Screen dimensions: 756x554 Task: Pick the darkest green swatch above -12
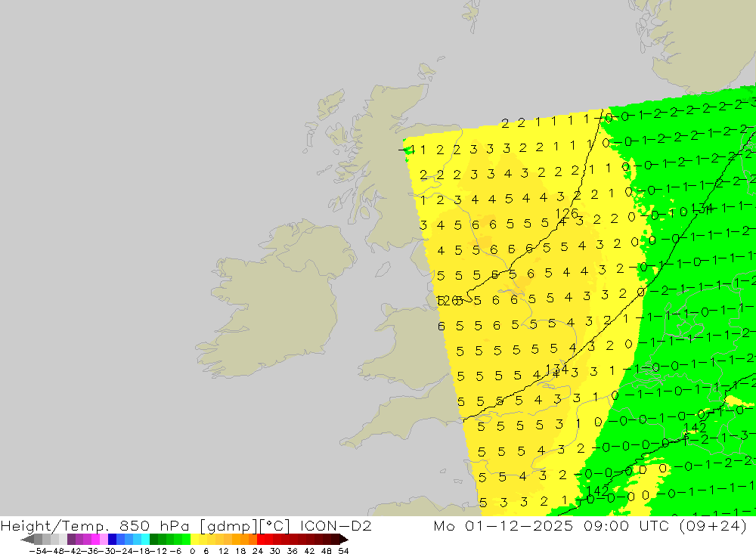tap(153, 539)
